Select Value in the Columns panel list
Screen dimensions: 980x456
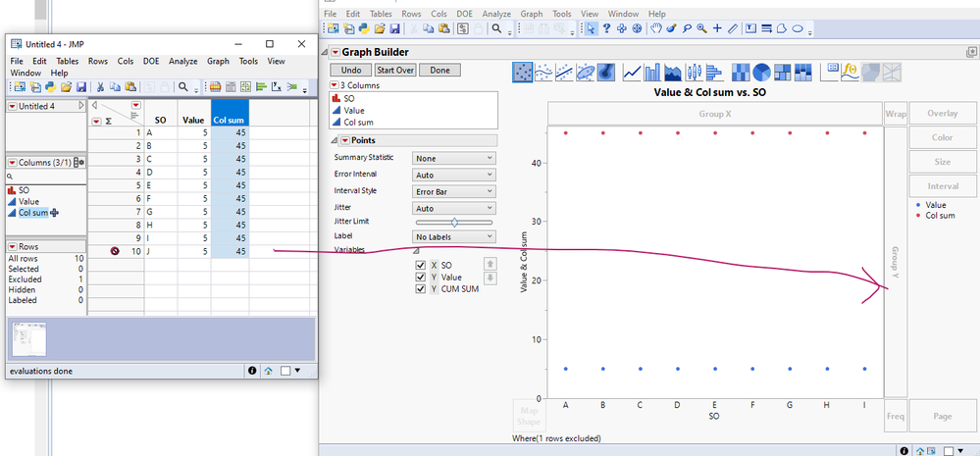[28, 201]
